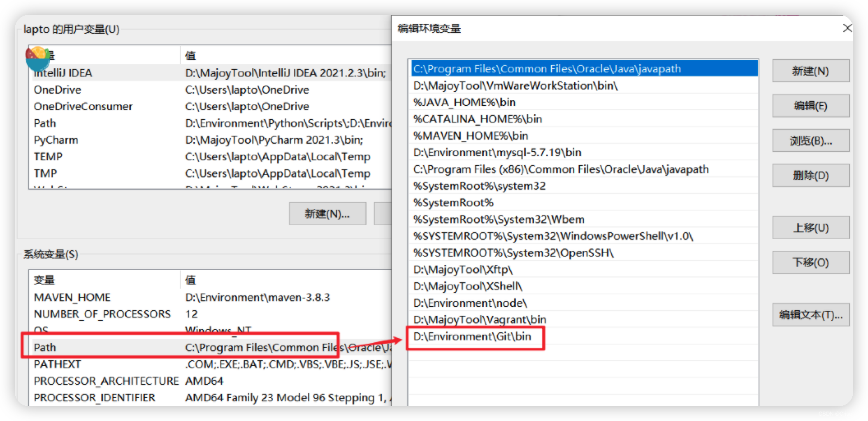Viewport: 868px width, 421px height.
Task: Select the C:\Program Files (x86) javapath entry
Action: pos(584,169)
